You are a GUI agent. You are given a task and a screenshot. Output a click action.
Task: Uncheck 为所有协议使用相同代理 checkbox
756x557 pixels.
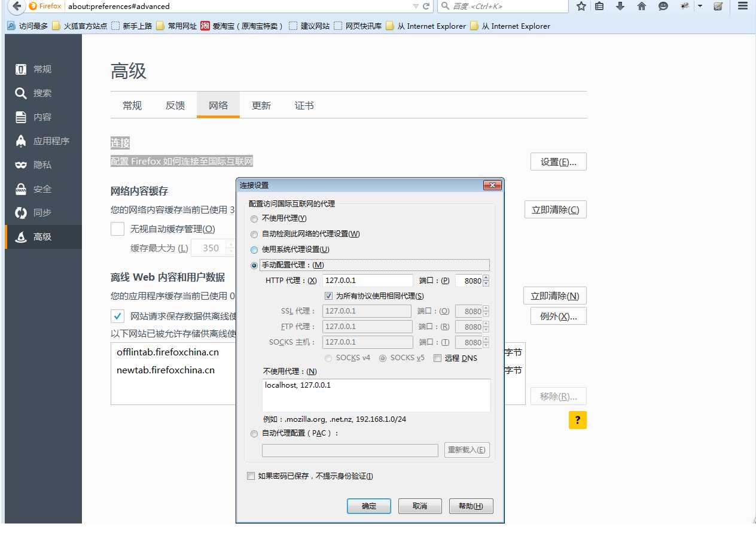[x=328, y=296]
